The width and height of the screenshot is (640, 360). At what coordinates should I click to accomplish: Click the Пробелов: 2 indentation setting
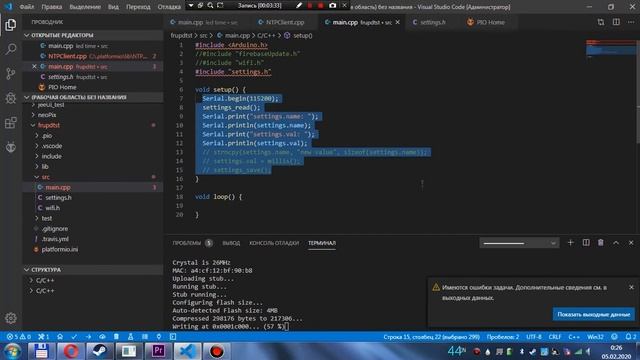[502, 337]
